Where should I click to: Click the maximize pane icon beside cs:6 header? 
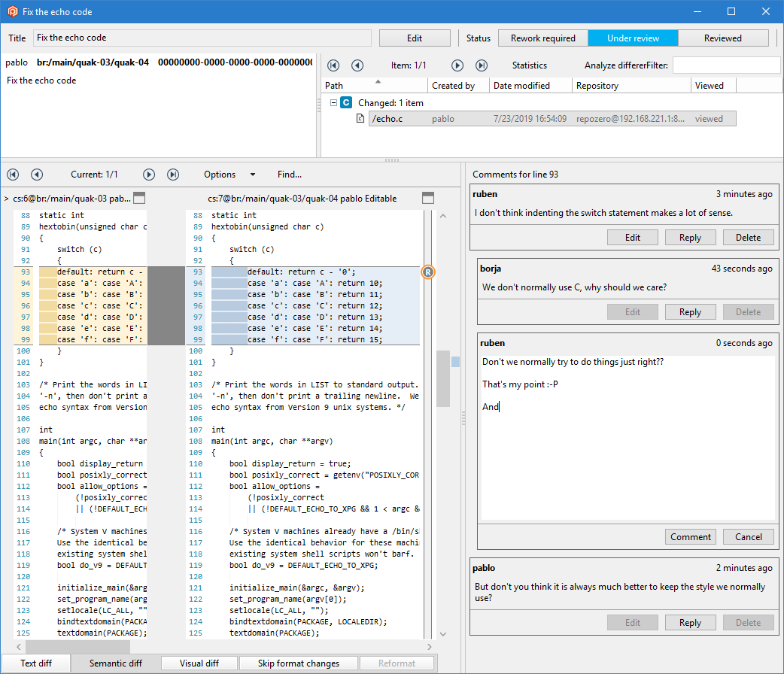coord(138,198)
